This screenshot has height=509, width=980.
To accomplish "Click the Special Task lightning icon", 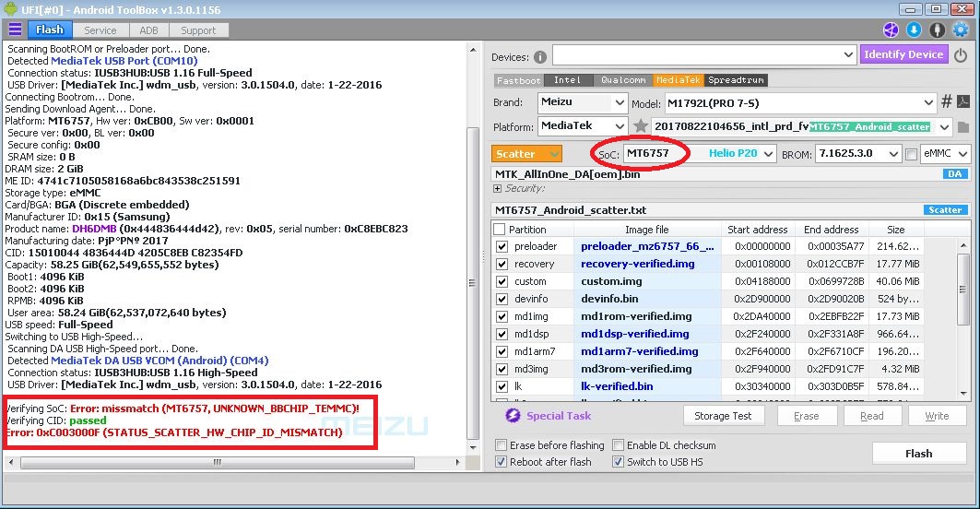I will 514,416.
